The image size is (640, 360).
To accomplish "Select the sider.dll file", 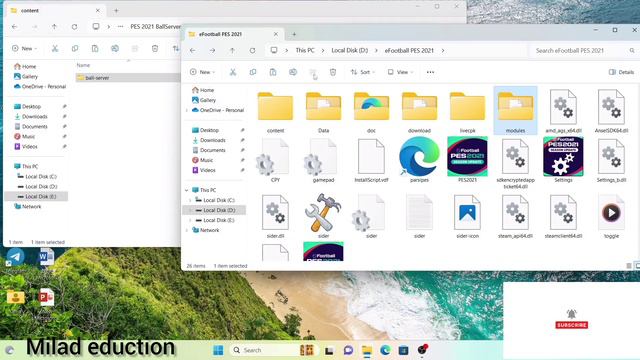I will point(275,216).
